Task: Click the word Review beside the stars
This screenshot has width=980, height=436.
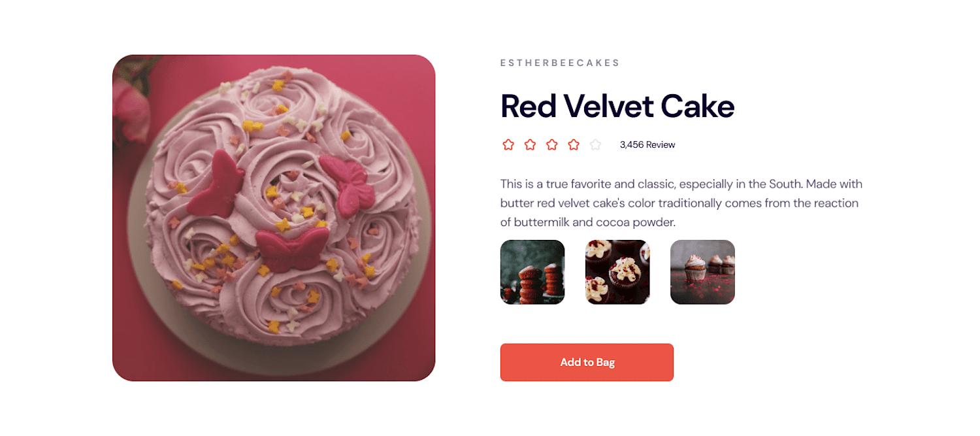Action: pyautogui.click(x=661, y=144)
